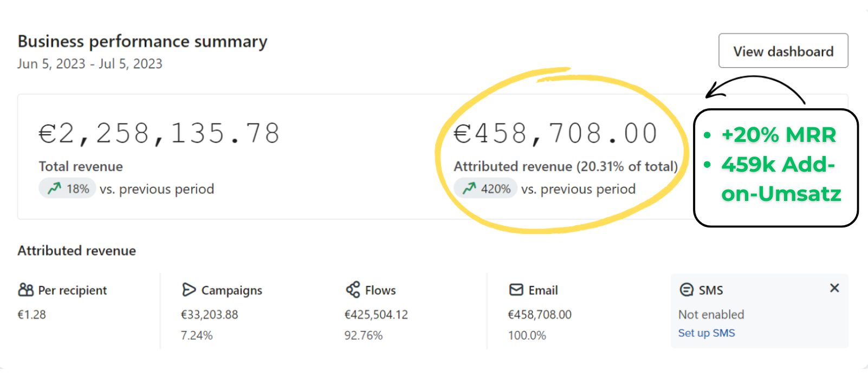This screenshot has width=868, height=378.
Task: Click the Jun 5 – Jul 5 date range
Action: click(x=90, y=64)
